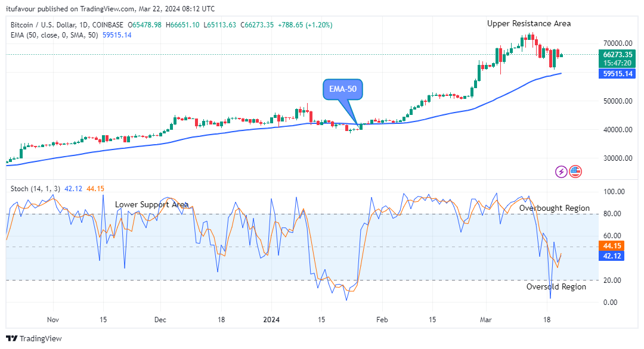Click the Nov date on time axis
This screenshot has width=644, height=349.
point(53,319)
